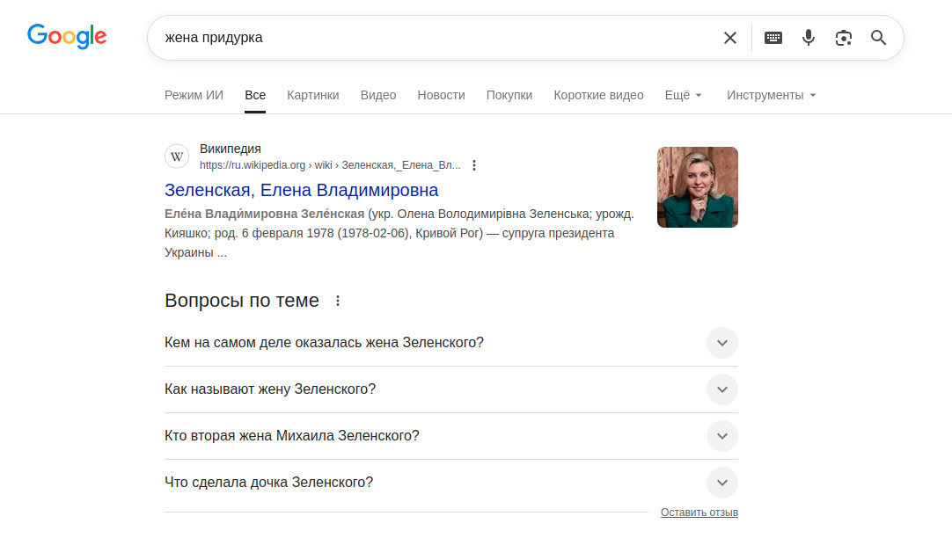The height and width of the screenshot is (560, 952).
Task: Open Google Lens image search
Action: click(843, 37)
